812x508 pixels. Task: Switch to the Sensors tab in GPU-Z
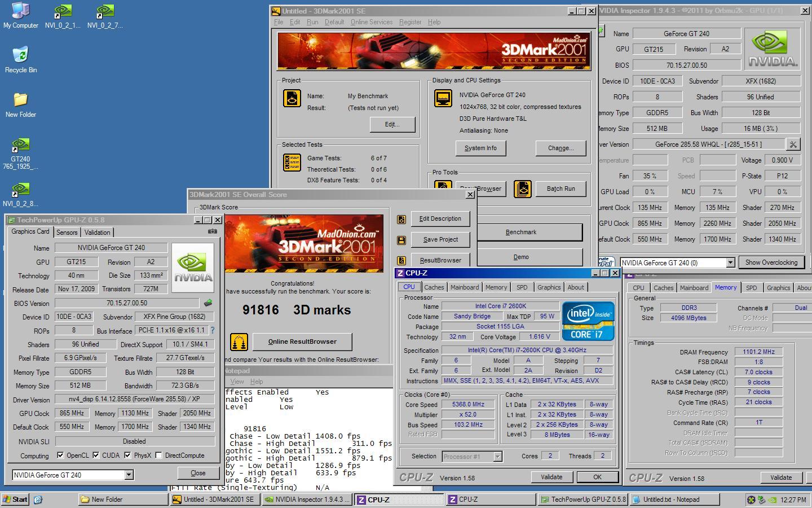coord(67,233)
